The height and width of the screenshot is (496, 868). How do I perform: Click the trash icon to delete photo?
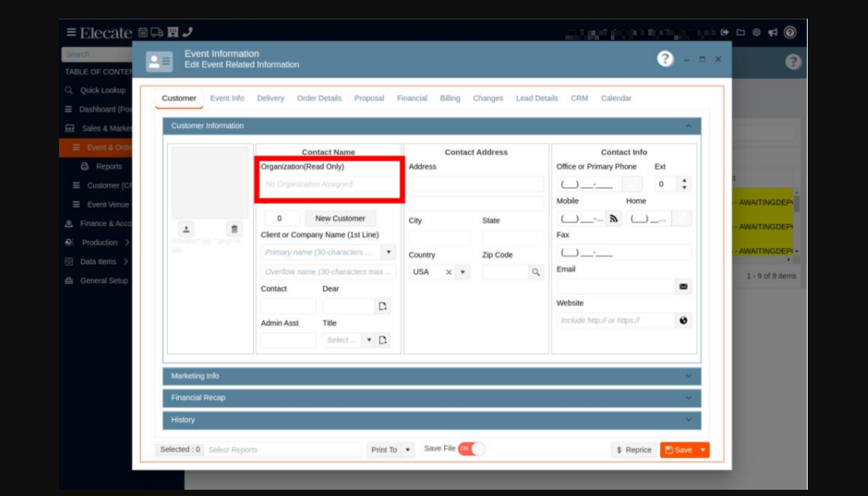(234, 229)
